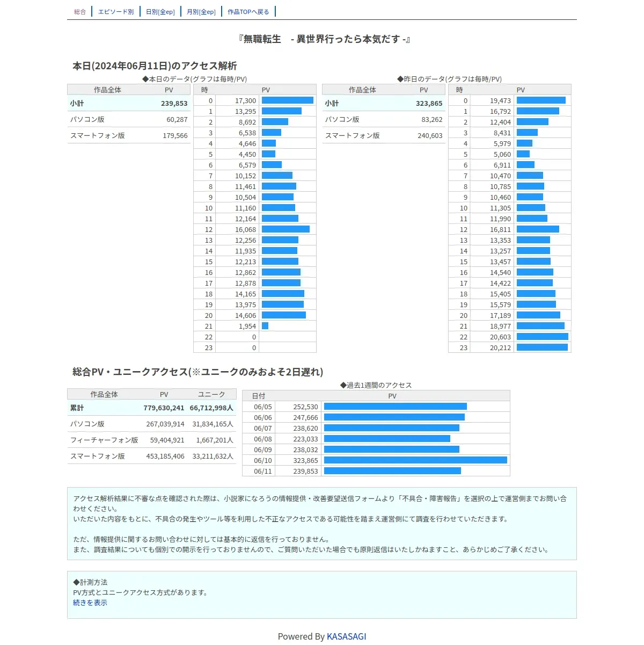
Task: Click the 06/07 PV value 238,620
Action: 306,428
